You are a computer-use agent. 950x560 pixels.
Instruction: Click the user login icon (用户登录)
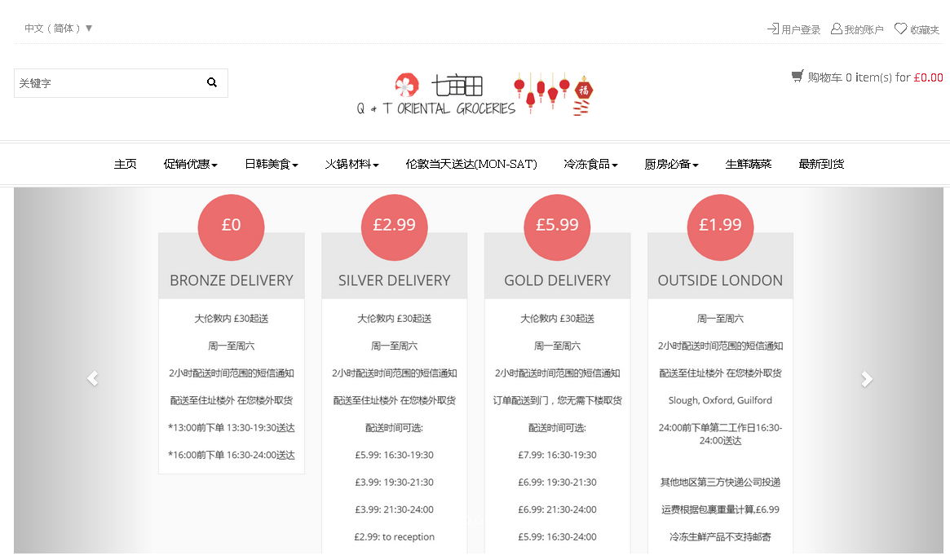coord(772,29)
